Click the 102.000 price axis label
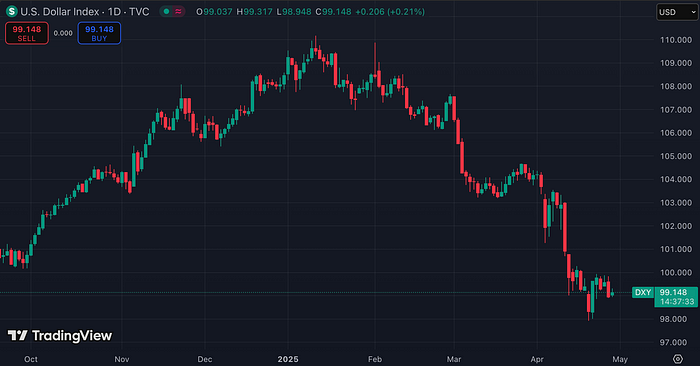This screenshot has width=700, height=366. coord(676,226)
